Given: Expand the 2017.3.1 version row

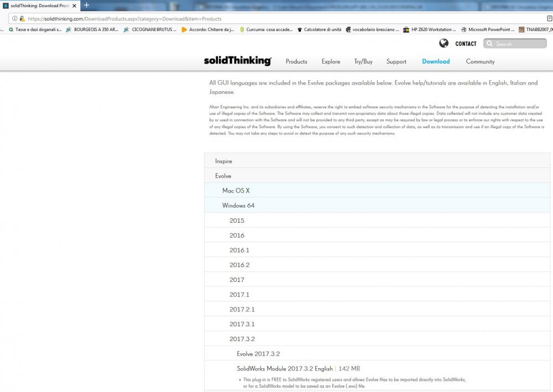Looking at the screenshot, I should 377,324.
